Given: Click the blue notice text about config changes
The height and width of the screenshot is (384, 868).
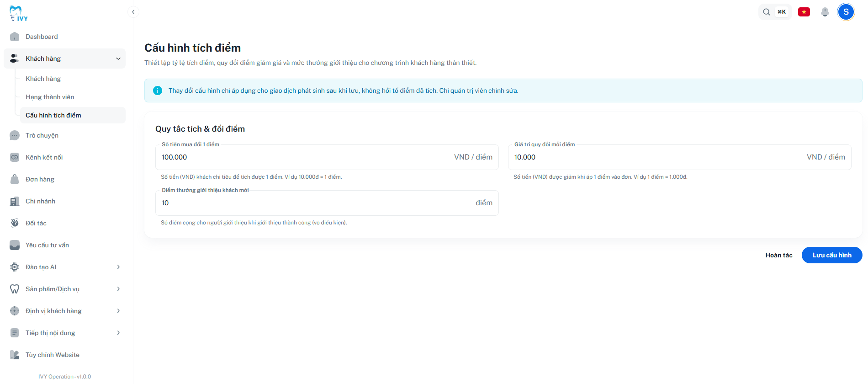Looking at the screenshot, I should coord(344,91).
